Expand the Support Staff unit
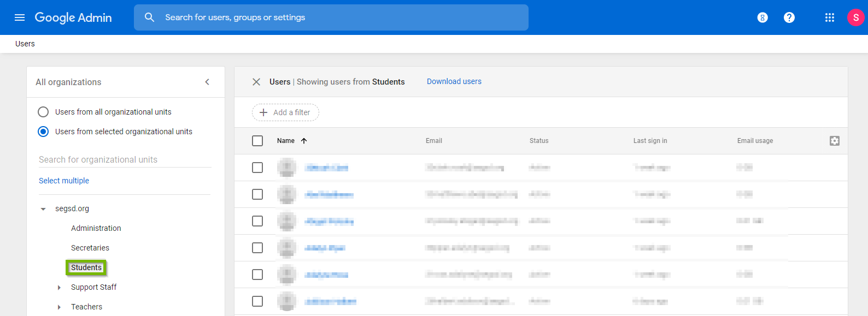The height and width of the screenshot is (316, 868). pyautogui.click(x=59, y=288)
